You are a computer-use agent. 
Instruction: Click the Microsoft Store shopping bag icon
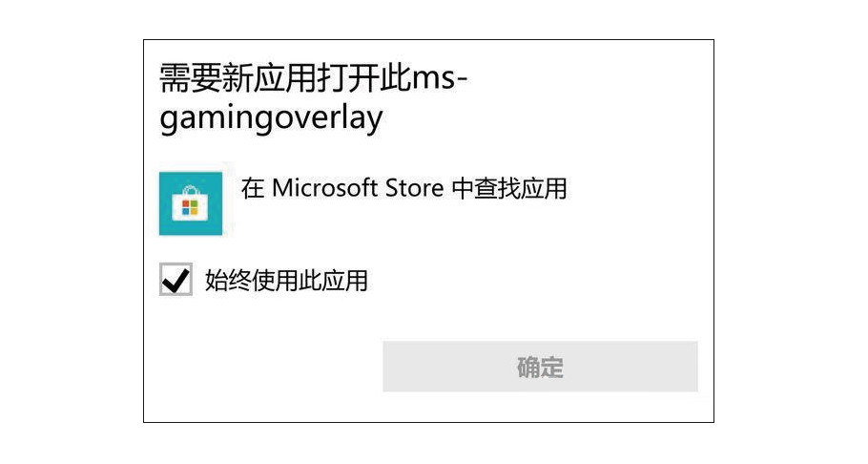[x=191, y=203]
